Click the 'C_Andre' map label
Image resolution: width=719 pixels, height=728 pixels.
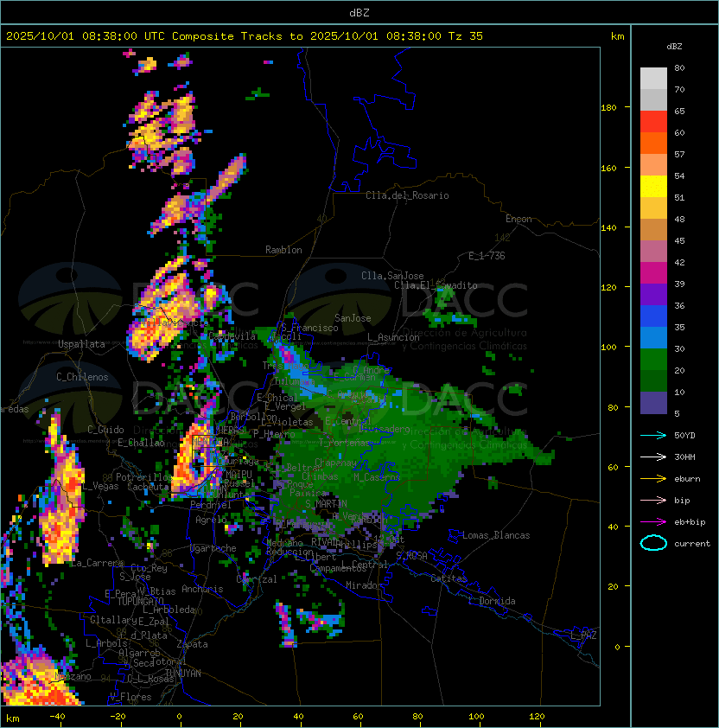pos(371,370)
